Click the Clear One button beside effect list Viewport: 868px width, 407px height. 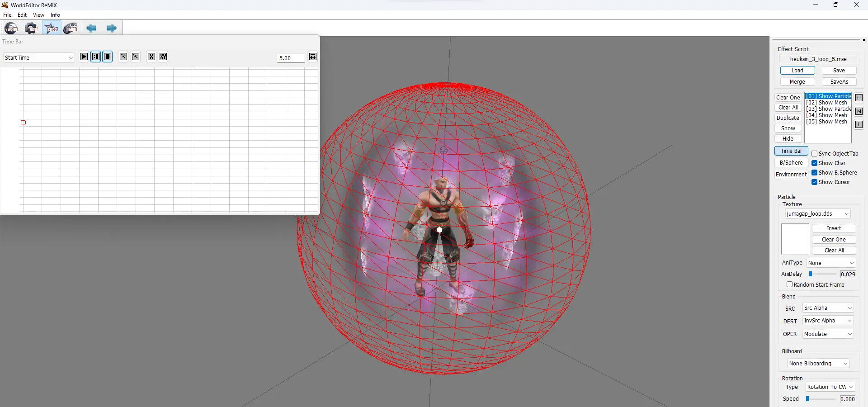click(x=788, y=98)
